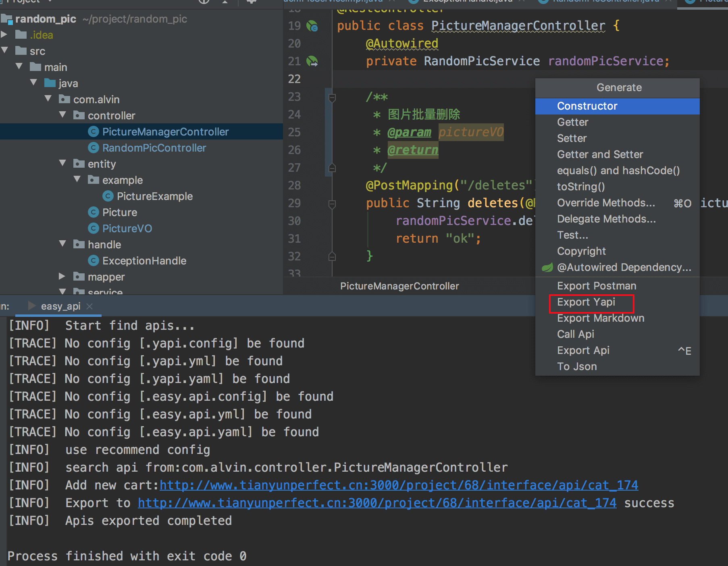Click the Picture class icon in entity
The image size is (728, 566).
94,212
